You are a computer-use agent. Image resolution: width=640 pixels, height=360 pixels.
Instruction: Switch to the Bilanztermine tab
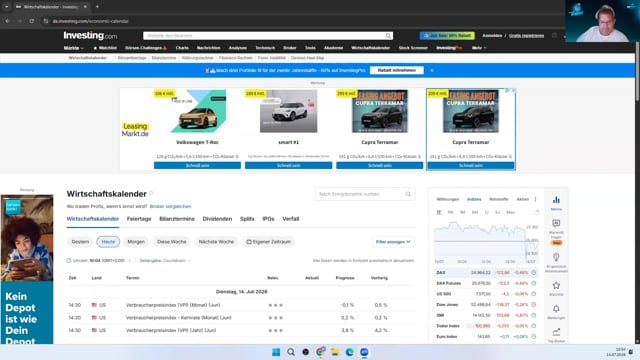click(x=177, y=219)
